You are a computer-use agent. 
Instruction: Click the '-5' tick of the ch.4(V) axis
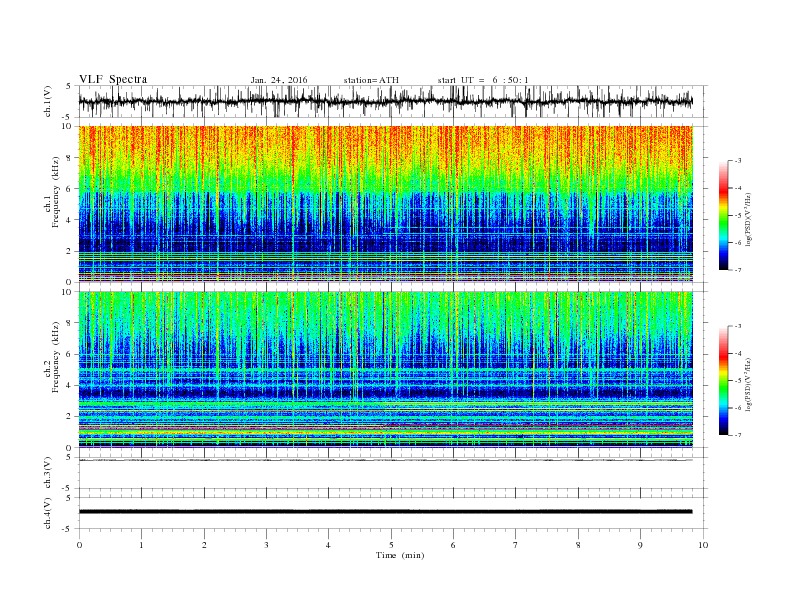[67, 529]
